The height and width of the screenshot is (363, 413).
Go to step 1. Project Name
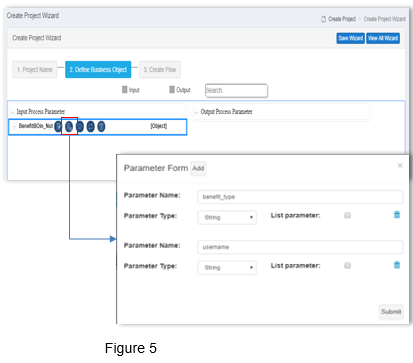pyautogui.click(x=35, y=70)
